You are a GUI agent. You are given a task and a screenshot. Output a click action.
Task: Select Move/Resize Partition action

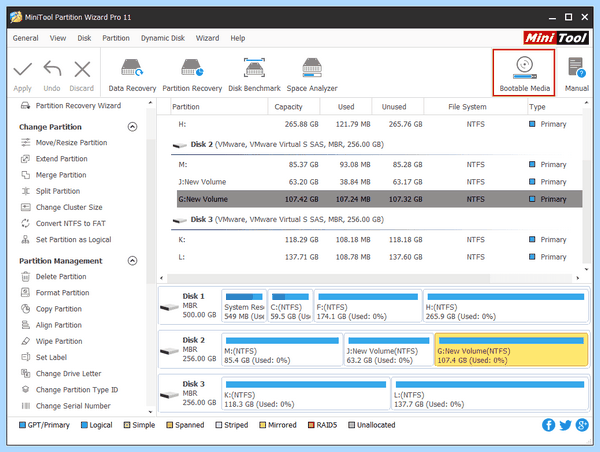71,143
